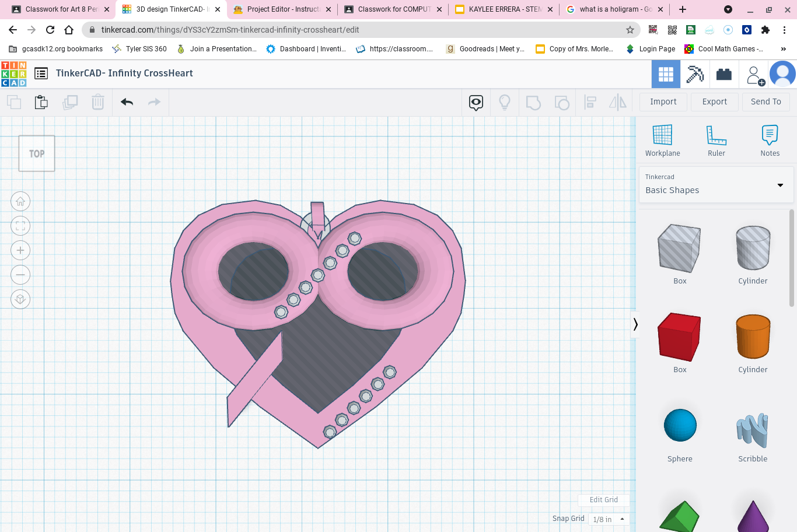Switch to Project Editor Instructables tab
This screenshot has height=532, width=797.
coord(282,9)
